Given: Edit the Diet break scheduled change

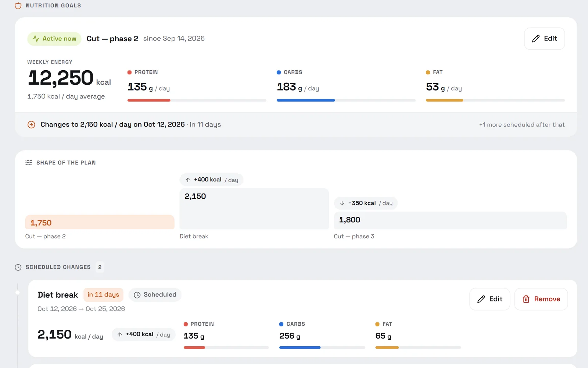Looking at the screenshot, I should (x=490, y=299).
